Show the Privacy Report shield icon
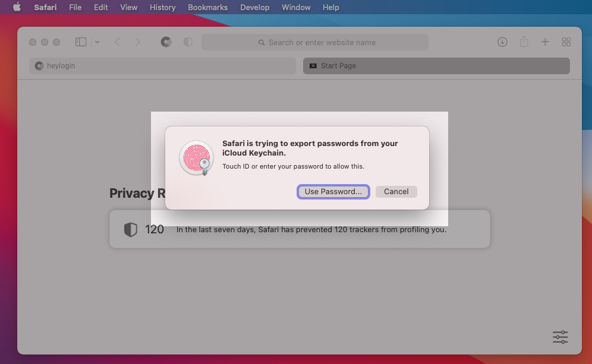The height and width of the screenshot is (364, 592). 188,42
